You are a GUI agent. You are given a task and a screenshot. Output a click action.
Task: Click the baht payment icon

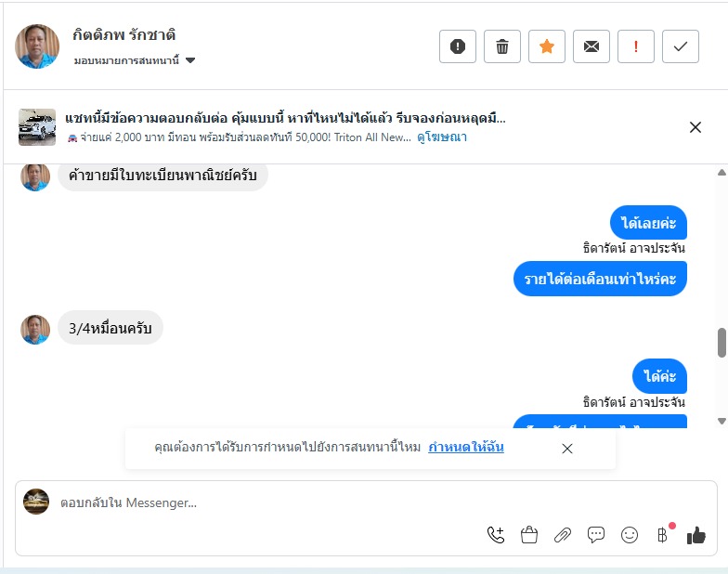pos(662,535)
